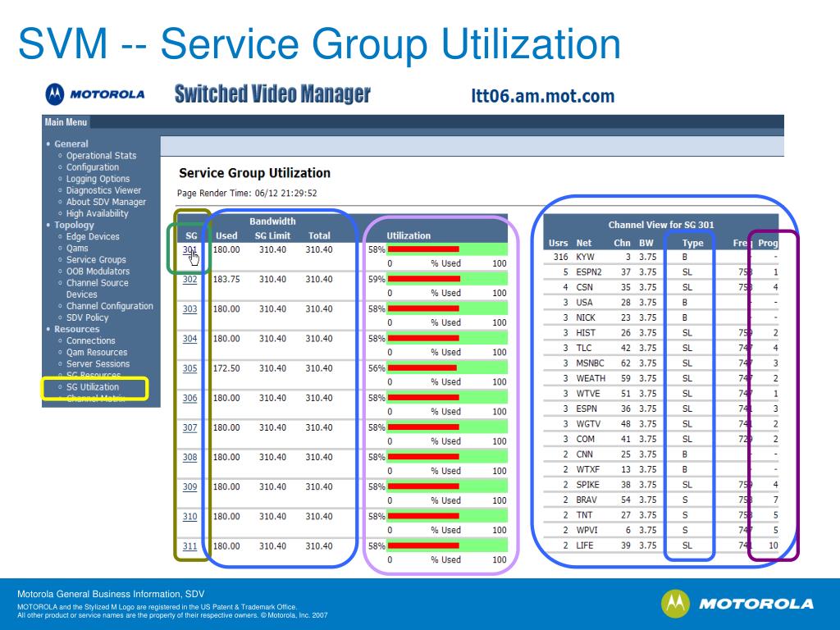The height and width of the screenshot is (630, 840).
Task: Open service group 308 link
Action: click(x=189, y=458)
